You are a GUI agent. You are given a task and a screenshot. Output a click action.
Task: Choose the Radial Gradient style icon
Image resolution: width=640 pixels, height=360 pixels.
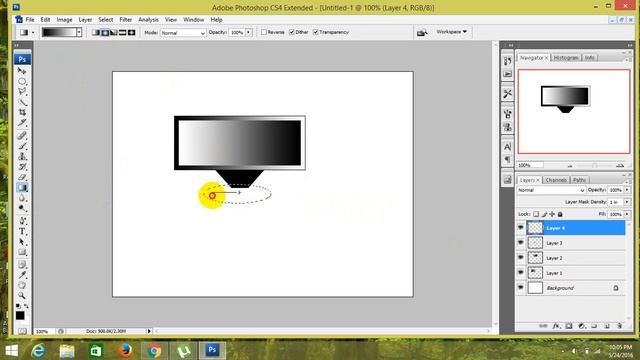pyautogui.click(x=105, y=32)
